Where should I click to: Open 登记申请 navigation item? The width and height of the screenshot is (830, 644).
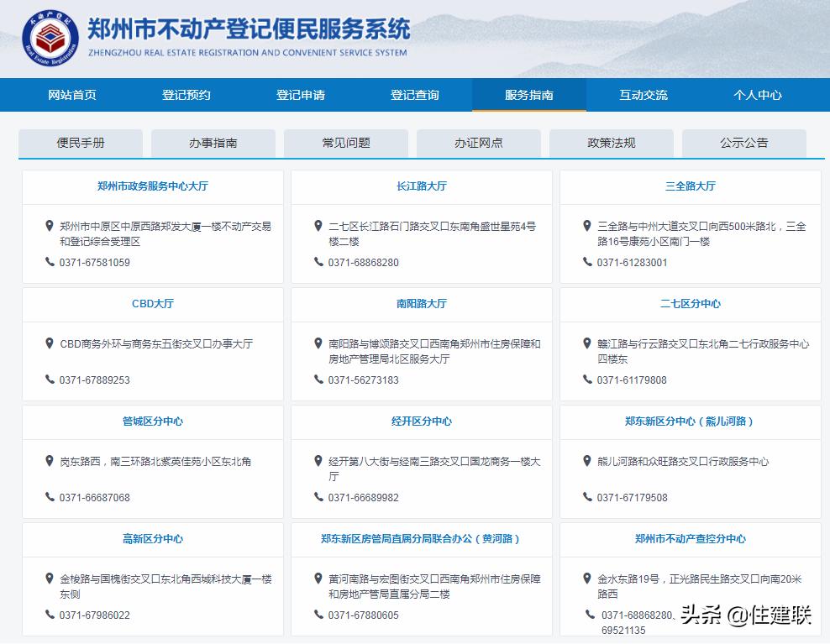(301, 95)
